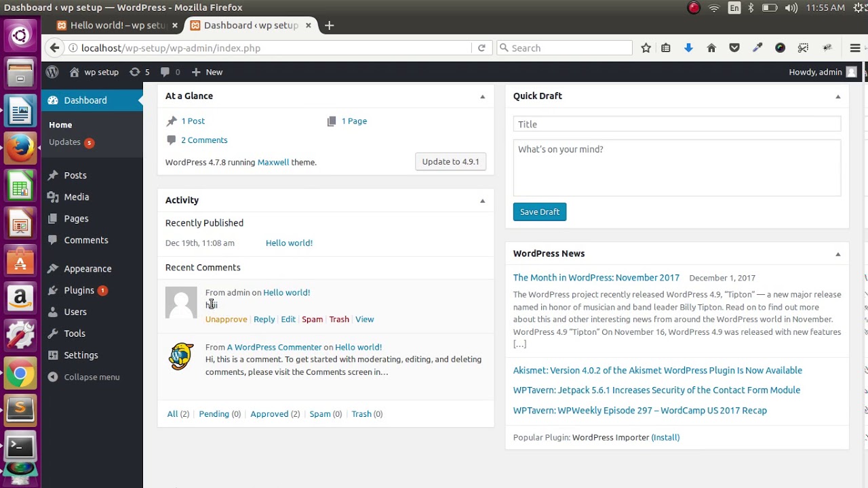Click the Save Draft button
Viewport: 868px width, 488px height.
click(540, 212)
